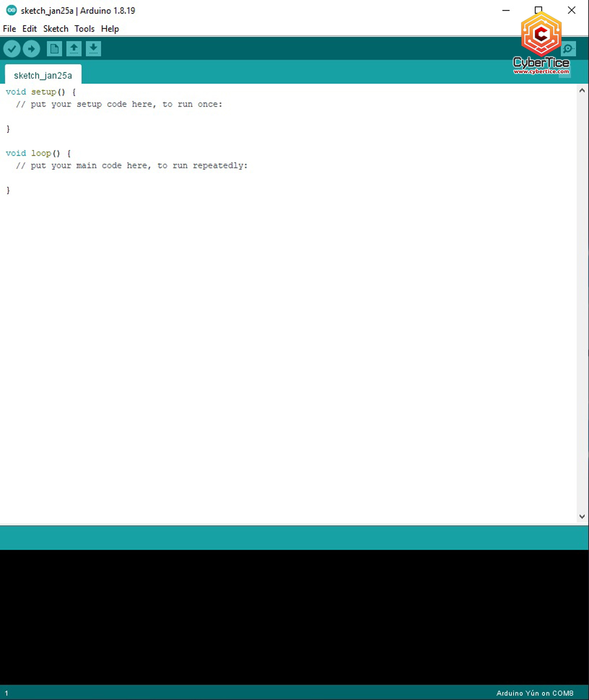Screen dimensions: 589x700
Task: Click the Arduino logo in the title bar
Action: click(x=11, y=11)
